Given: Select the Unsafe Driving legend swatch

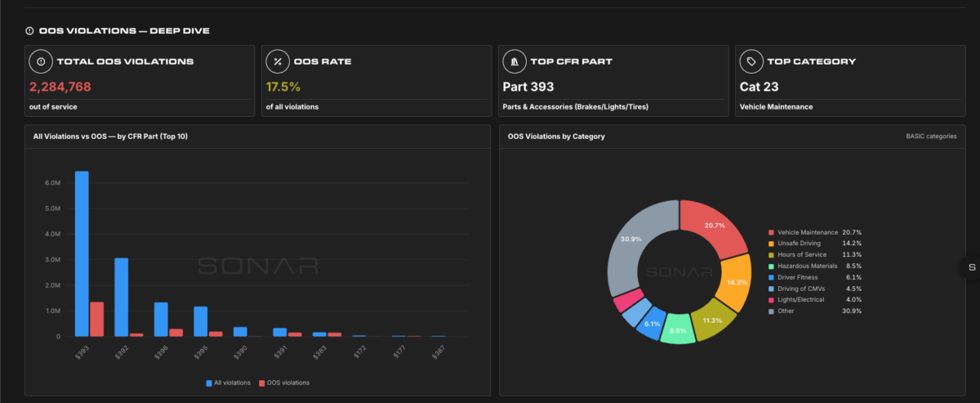Looking at the screenshot, I should (x=772, y=244).
